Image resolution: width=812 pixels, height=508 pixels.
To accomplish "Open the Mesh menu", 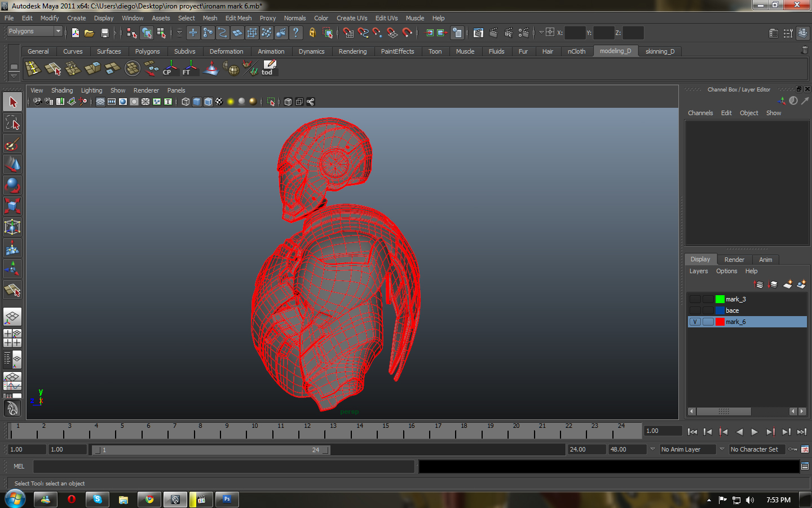I will 210,18.
